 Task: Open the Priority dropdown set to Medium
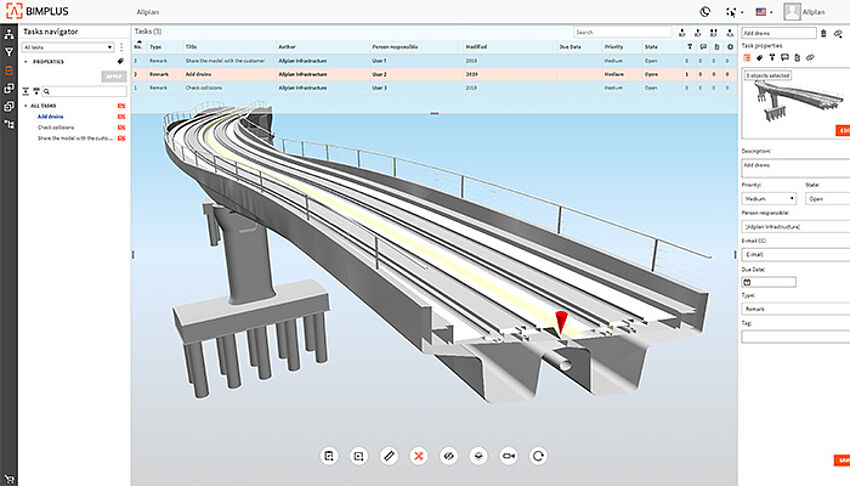[768, 198]
